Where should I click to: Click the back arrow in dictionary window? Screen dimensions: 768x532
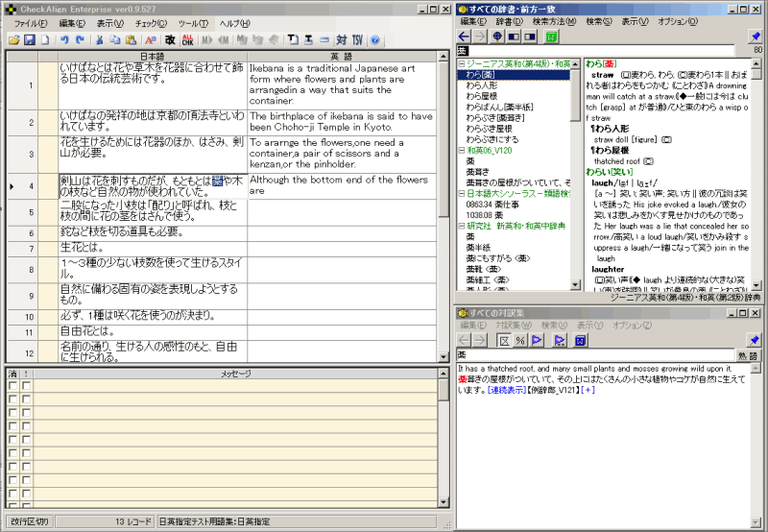tap(465, 36)
